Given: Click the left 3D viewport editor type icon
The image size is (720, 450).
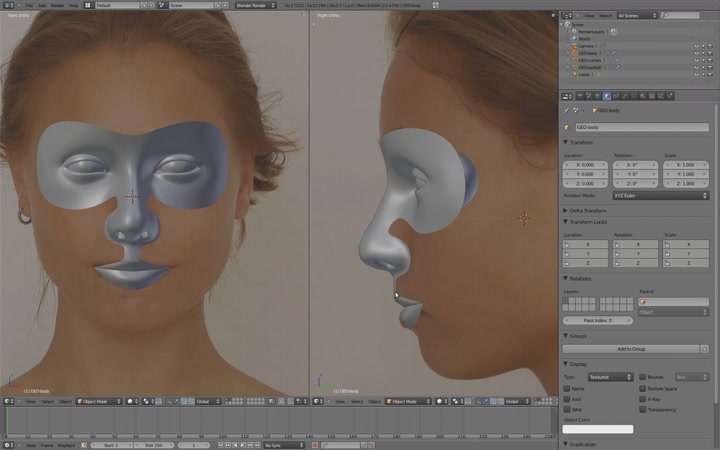Looking at the screenshot, I should (8, 401).
